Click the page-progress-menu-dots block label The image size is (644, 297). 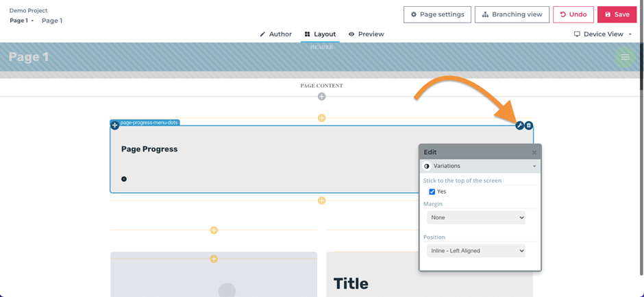tap(149, 123)
